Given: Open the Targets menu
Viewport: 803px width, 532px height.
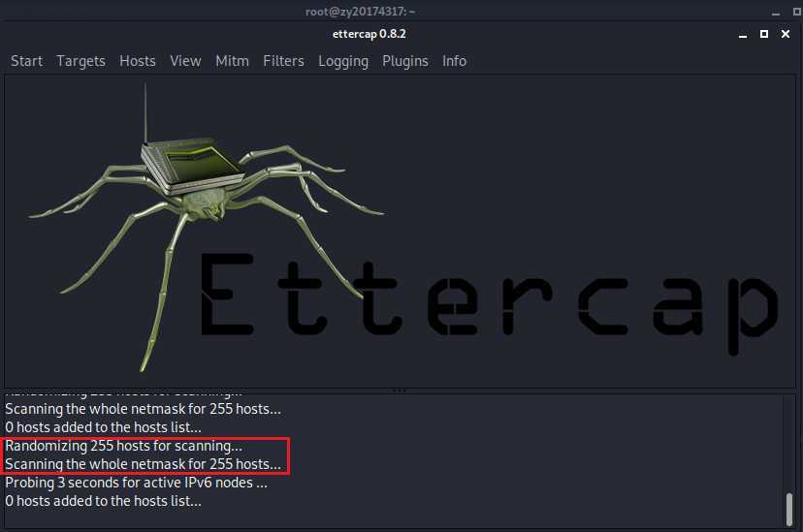Looking at the screenshot, I should 80,61.
